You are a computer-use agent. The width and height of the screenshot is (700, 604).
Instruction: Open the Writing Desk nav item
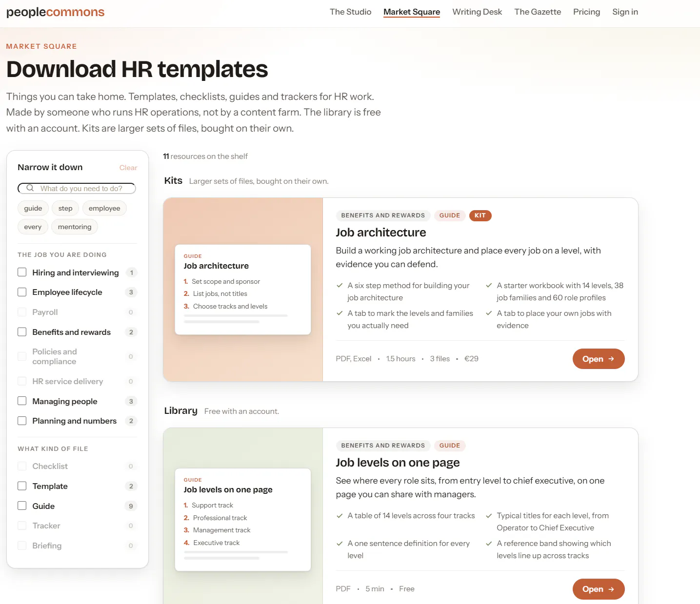click(x=477, y=12)
